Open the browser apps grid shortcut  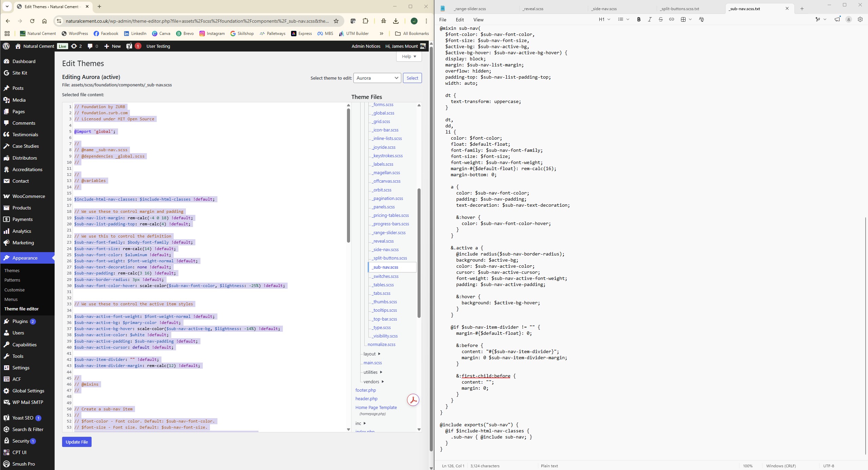(x=7, y=34)
